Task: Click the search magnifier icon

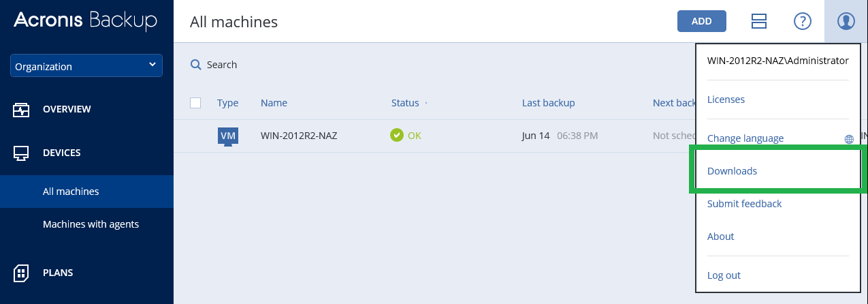Action: tap(195, 65)
